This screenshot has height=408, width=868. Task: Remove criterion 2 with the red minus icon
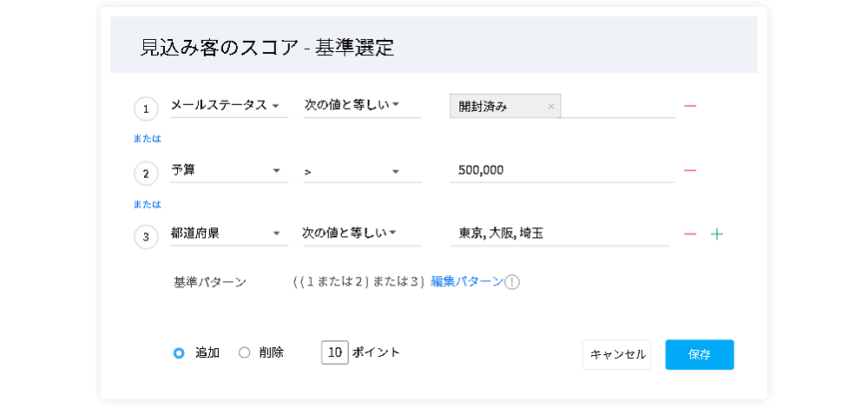[690, 170]
